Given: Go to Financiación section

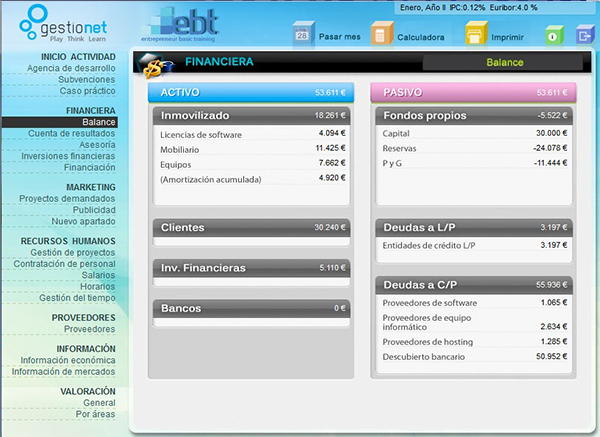Looking at the screenshot, I should click(x=90, y=168).
